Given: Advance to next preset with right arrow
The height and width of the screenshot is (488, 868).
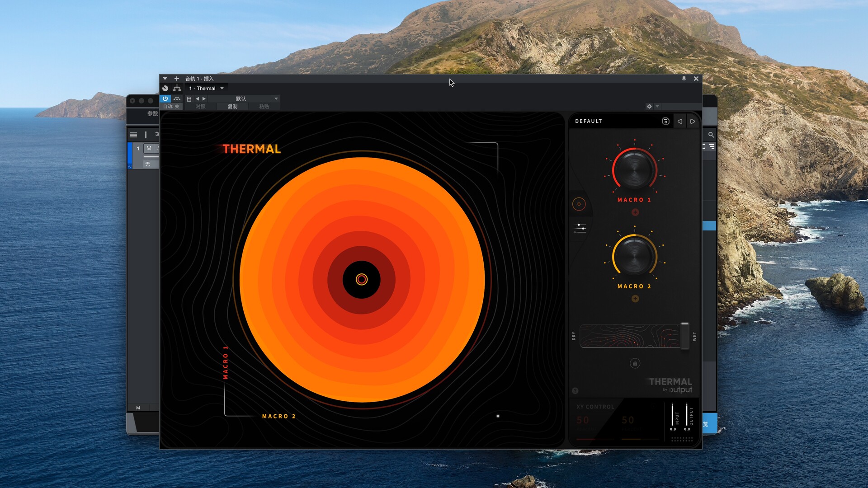Looking at the screenshot, I should [693, 121].
